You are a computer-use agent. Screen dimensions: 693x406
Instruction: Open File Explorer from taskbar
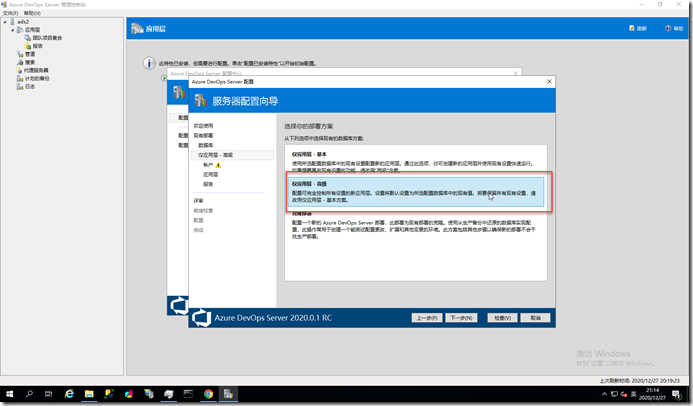coord(89,394)
